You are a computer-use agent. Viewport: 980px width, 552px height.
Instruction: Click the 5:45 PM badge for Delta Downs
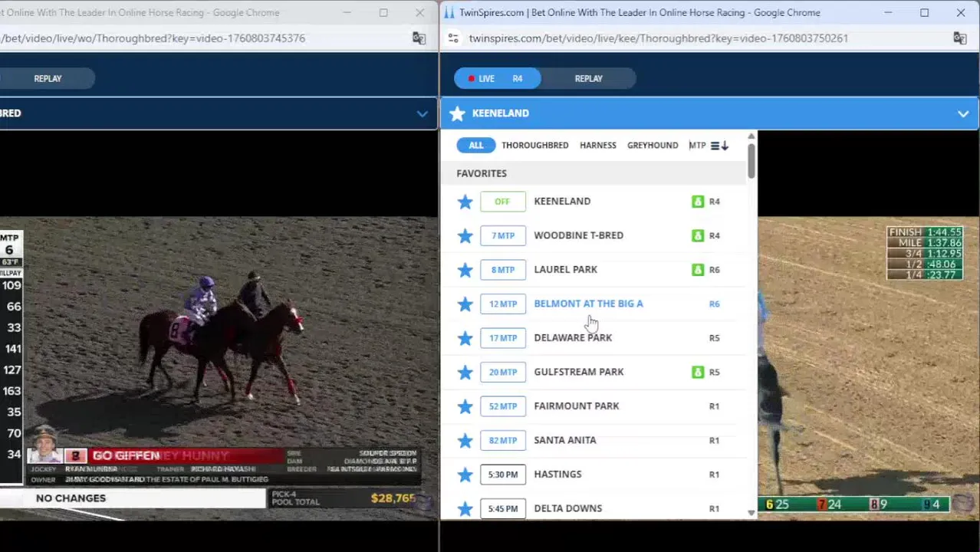(x=503, y=508)
